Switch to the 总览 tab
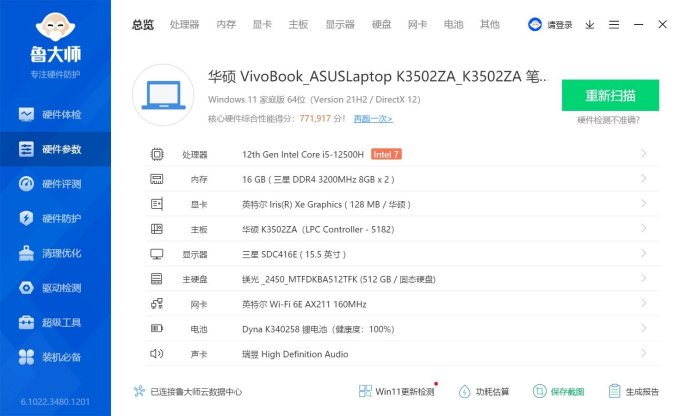 click(143, 25)
